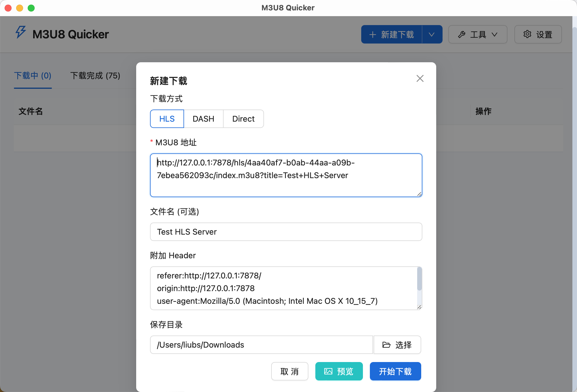Click the wrench icon on the 工具 button
The height and width of the screenshot is (392, 577).
[462, 35]
